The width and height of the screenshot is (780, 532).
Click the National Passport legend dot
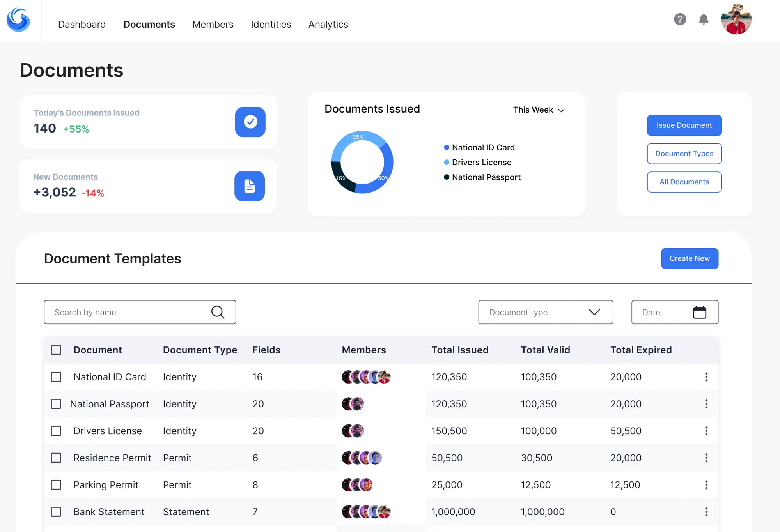tap(447, 177)
